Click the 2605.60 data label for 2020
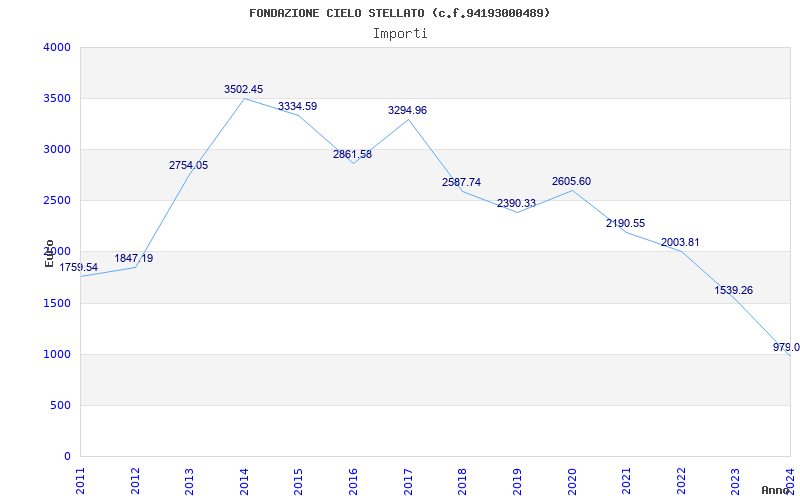The width and height of the screenshot is (800, 500). pos(571,182)
